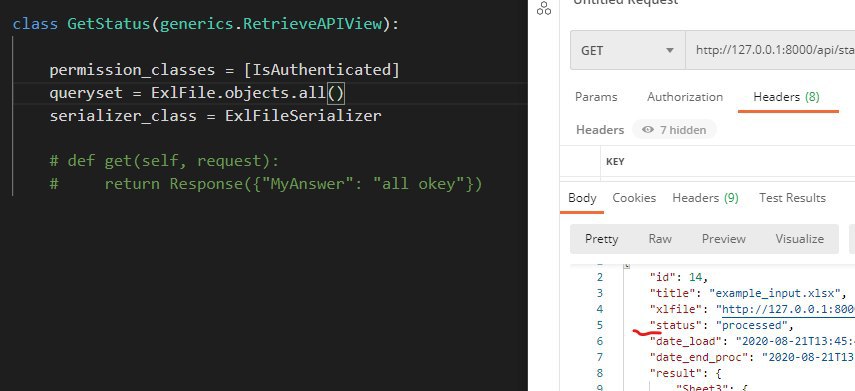
Task: Click the KEY column header
Action: 615,161
